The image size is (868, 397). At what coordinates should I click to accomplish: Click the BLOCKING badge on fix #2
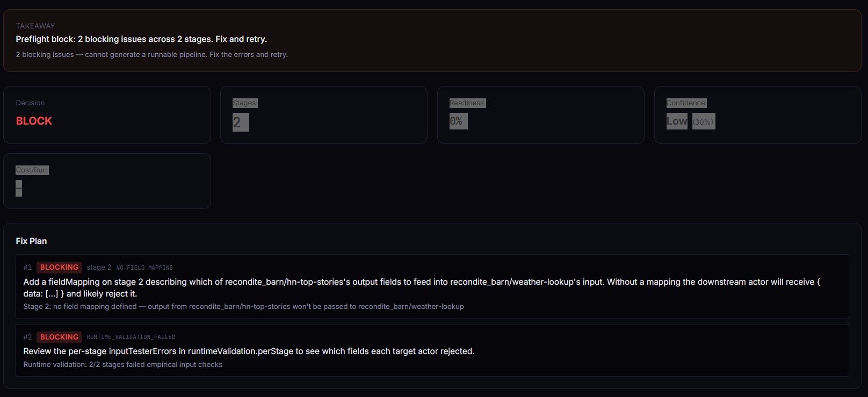click(59, 337)
